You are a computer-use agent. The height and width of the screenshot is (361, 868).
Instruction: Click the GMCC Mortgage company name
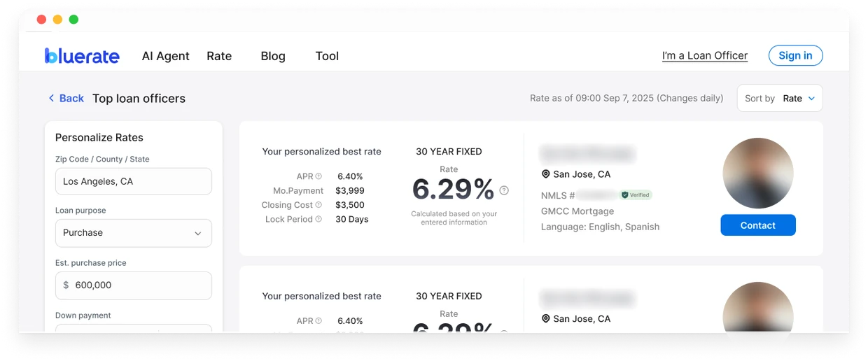click(577, 211)
